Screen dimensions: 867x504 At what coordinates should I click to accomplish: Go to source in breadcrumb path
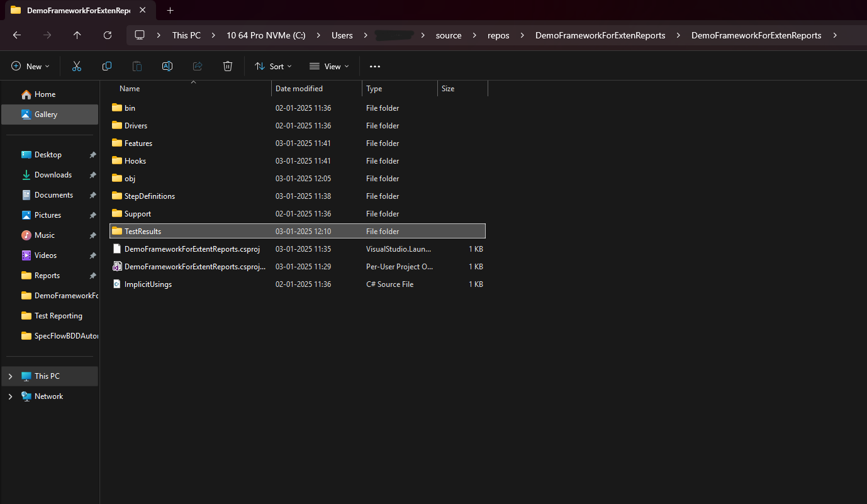click(449, 35)
